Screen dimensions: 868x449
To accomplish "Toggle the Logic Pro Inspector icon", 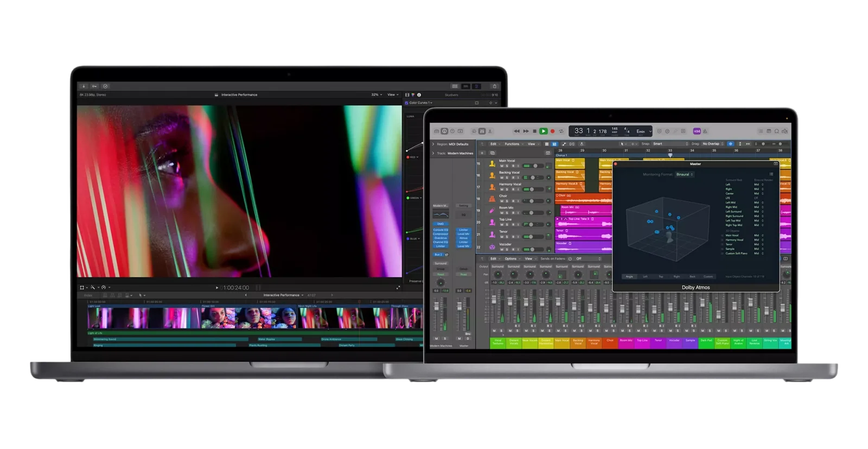I will 444,131.
